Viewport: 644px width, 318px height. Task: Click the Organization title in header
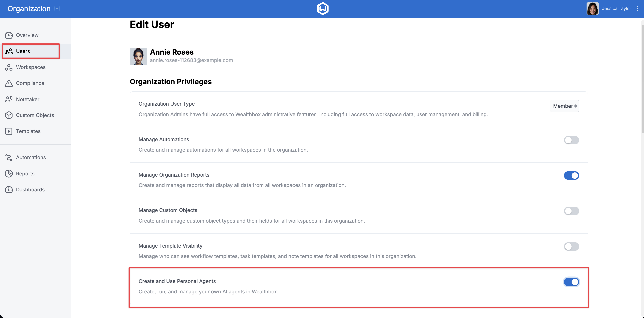29,9
